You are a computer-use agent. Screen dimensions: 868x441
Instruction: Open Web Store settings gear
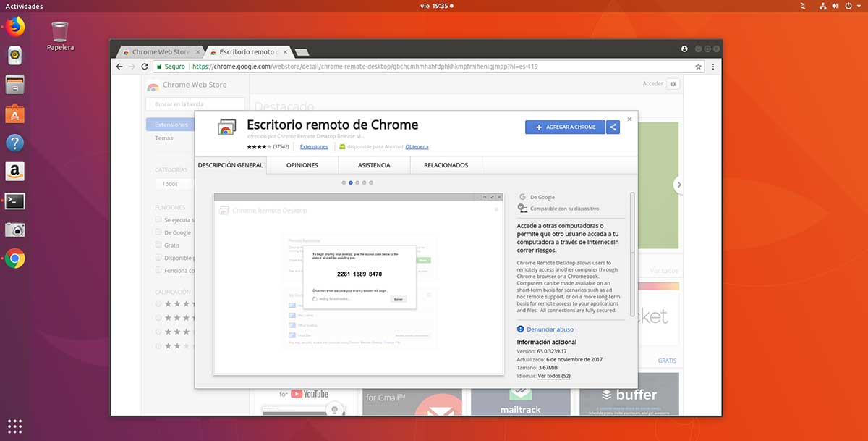[x=673, y=84]
